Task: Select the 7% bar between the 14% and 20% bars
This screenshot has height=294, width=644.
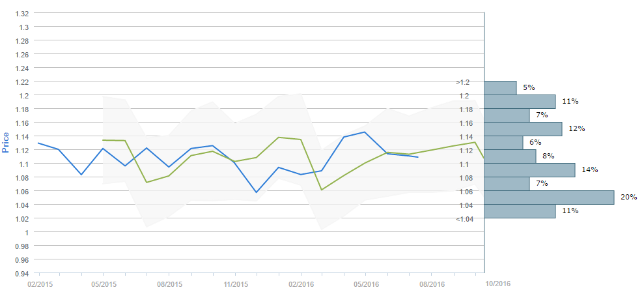Action: click(x=507, y=184)
